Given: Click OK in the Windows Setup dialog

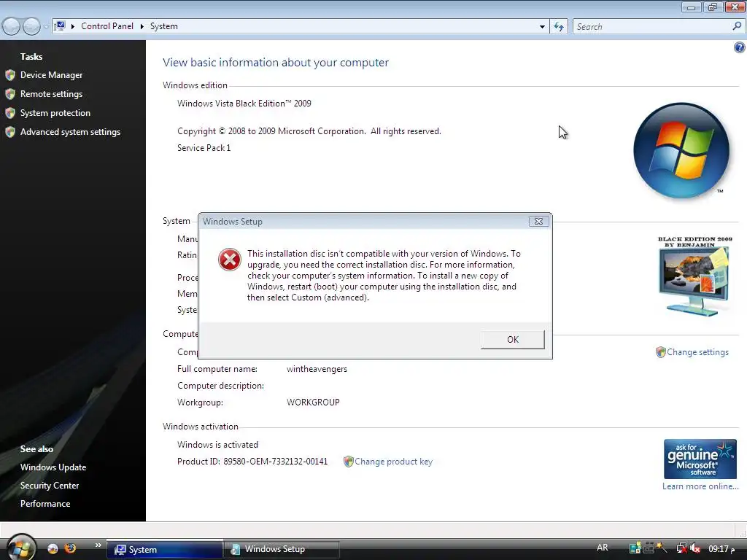Looking at the screenshot, I should [x=513, y=340].
